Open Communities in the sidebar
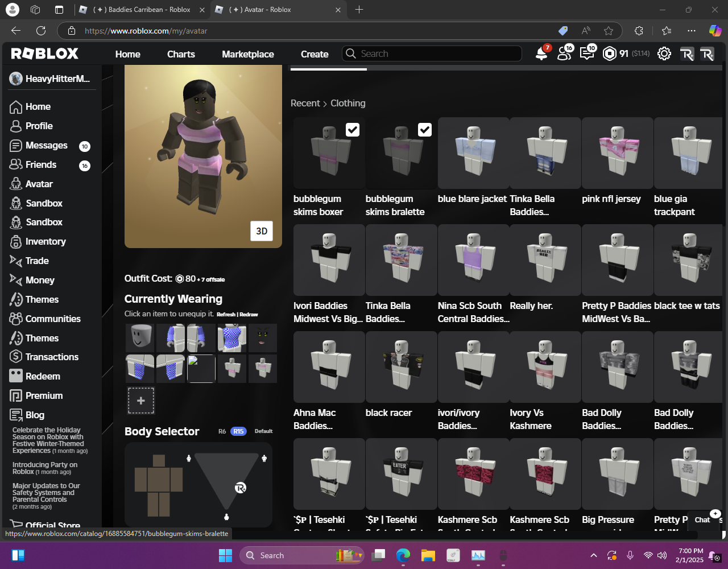Screen dimensions: 728x569 (x=53, y=319)
